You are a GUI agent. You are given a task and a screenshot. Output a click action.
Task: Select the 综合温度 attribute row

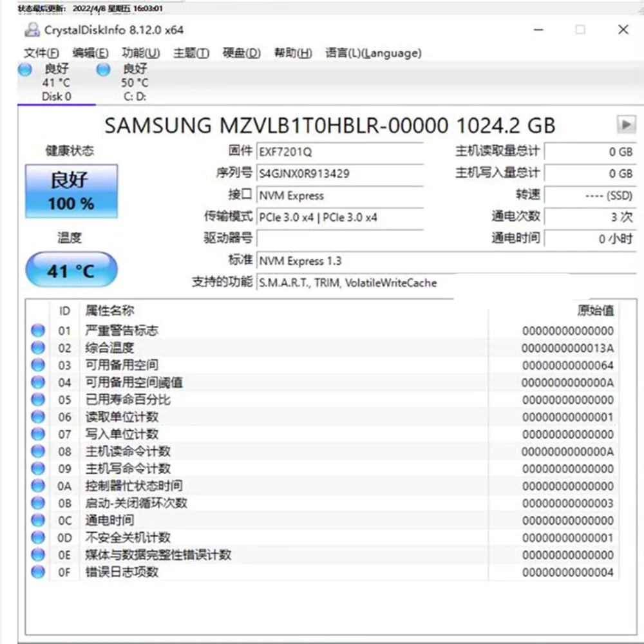click(323, 348)
